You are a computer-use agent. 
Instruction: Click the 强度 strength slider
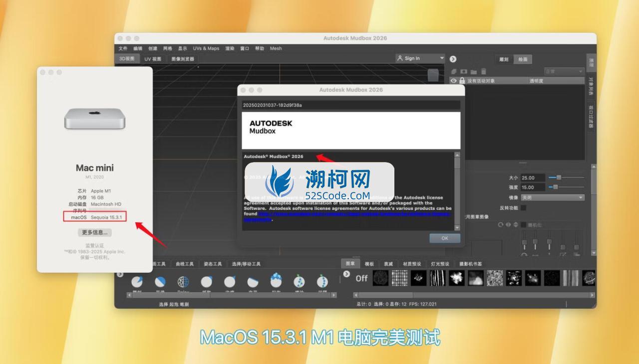[566, 187]
